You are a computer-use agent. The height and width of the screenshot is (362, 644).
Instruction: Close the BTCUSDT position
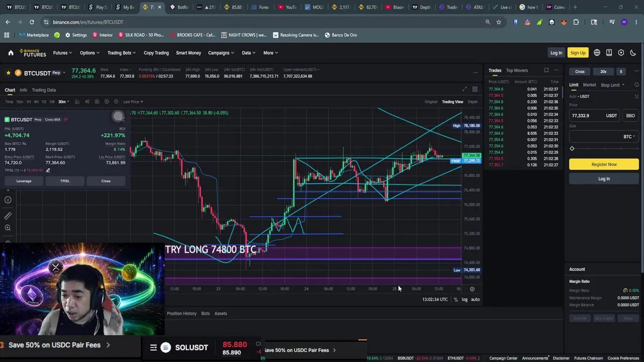tap(106, 181)
